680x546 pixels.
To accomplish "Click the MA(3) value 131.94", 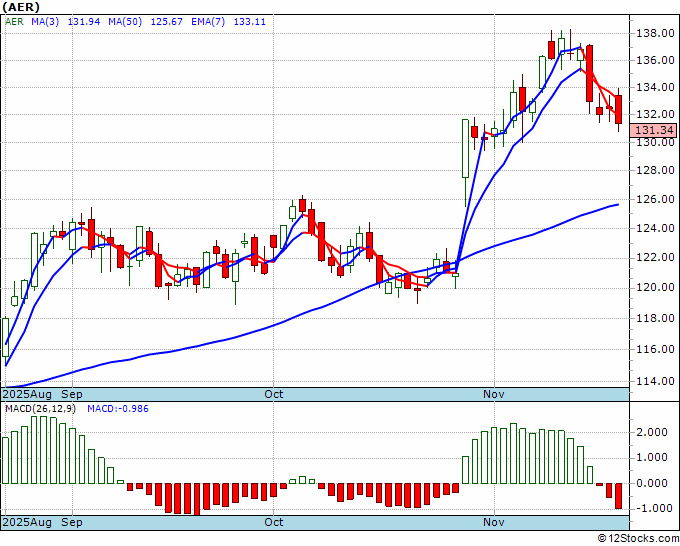I will (x=84, y=22).
